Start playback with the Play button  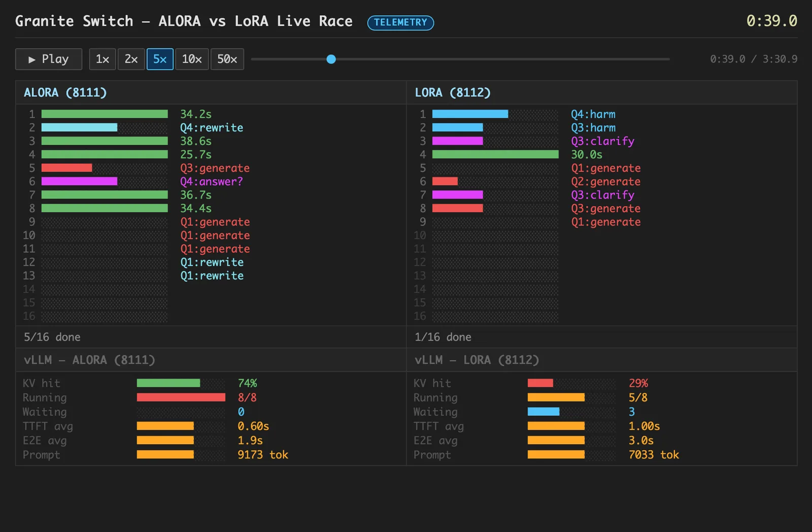click(49, 59)
